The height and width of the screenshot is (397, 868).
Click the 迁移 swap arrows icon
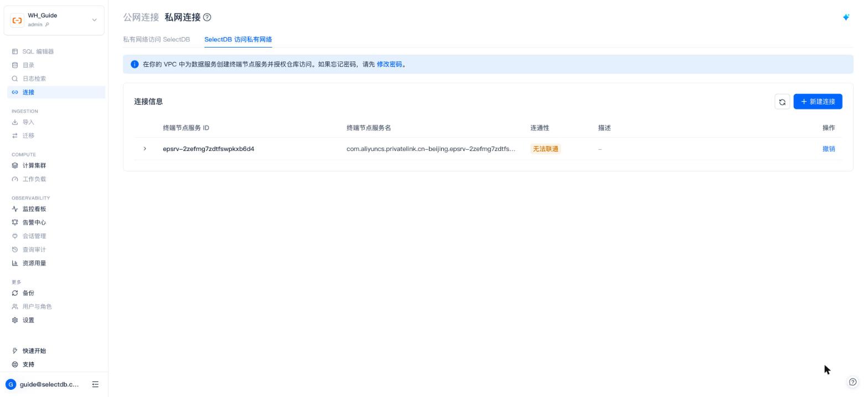(15, 135)
